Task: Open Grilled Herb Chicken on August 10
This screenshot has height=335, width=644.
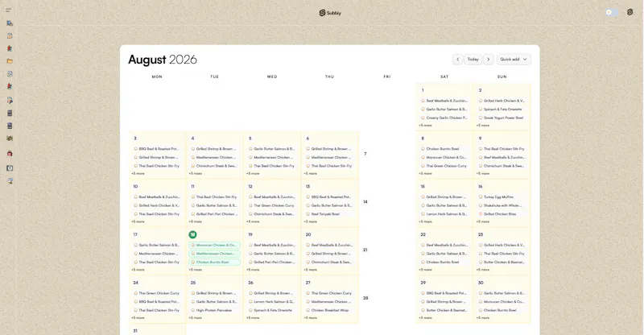Action: [x=157, y=205]
